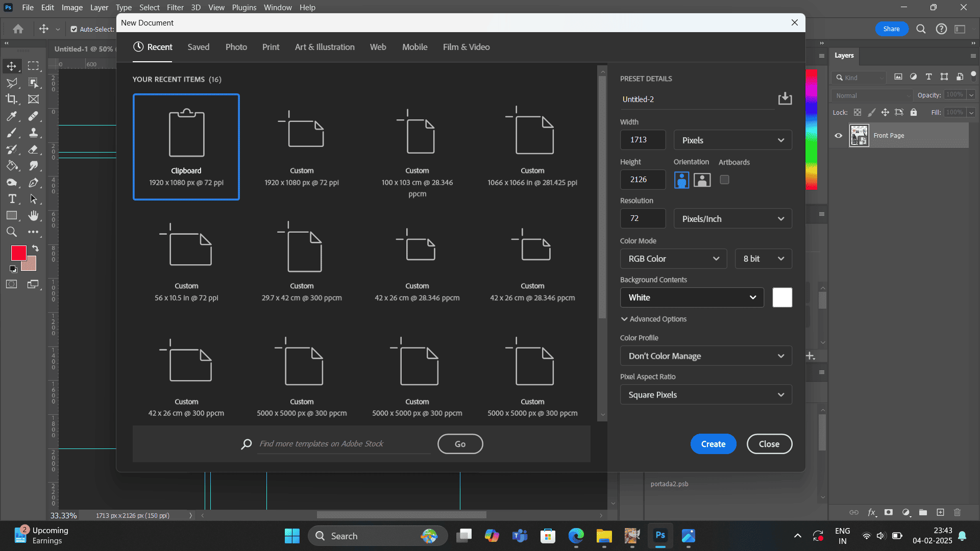Image resolution: width=980 pixels, height=551 pixels.
Task: Toggle pixel layer filter in Layers panel
Action: (x=898, y=77)
